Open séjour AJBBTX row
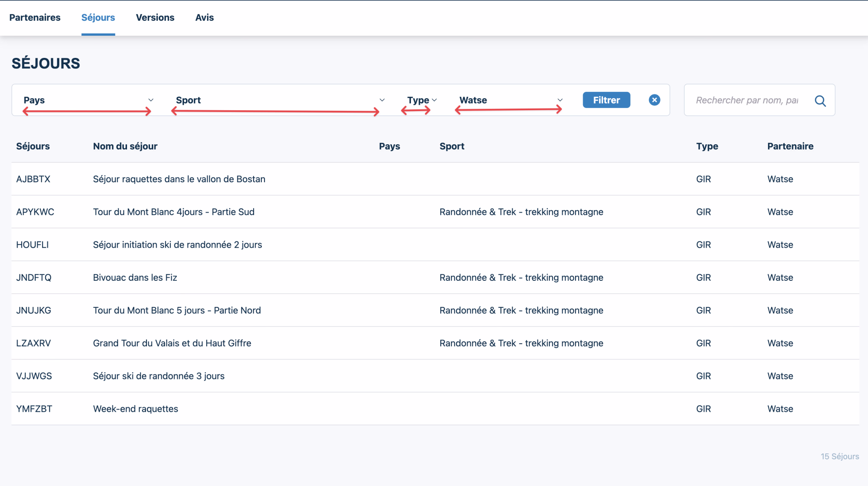Image resolution: width=868 pixels, height=486 pixels. 33,179
